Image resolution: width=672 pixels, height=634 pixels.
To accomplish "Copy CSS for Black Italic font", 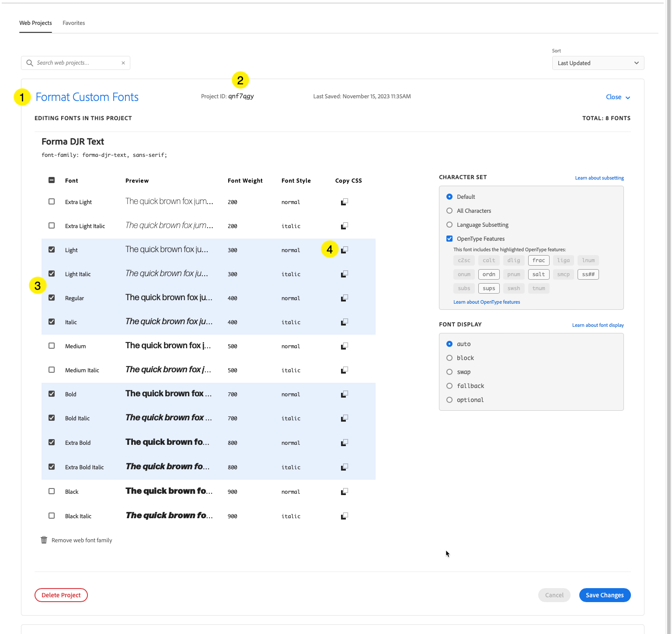I will coord(345,516).
